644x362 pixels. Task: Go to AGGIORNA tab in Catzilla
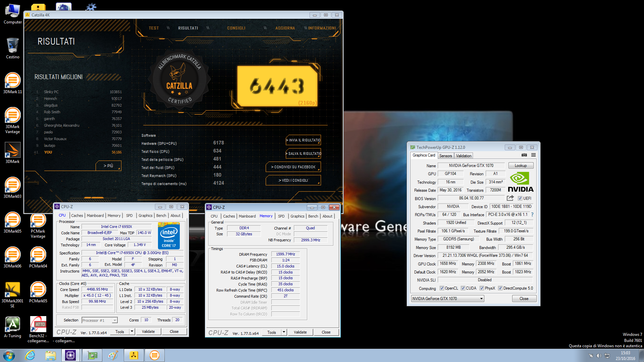(285, 28)
